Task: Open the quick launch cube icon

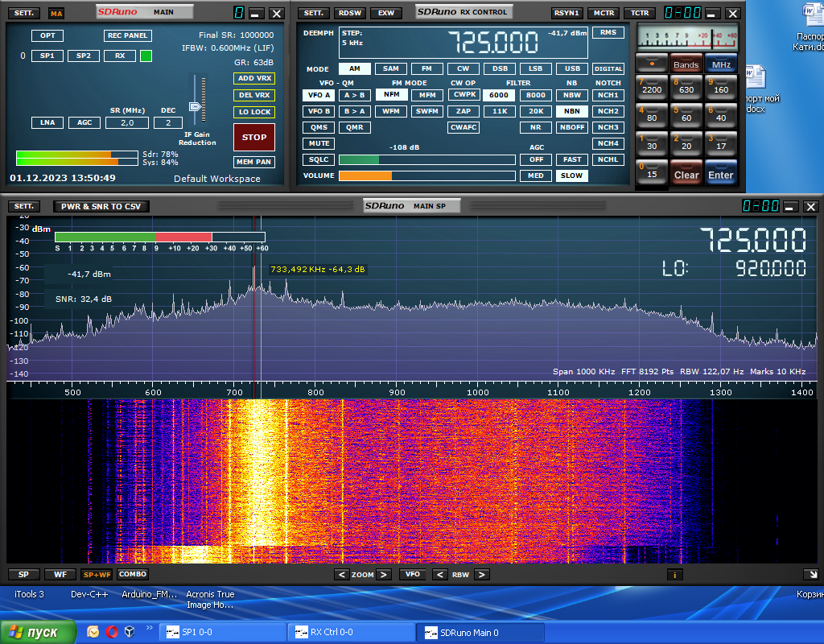Action: [x=130, y=631]
